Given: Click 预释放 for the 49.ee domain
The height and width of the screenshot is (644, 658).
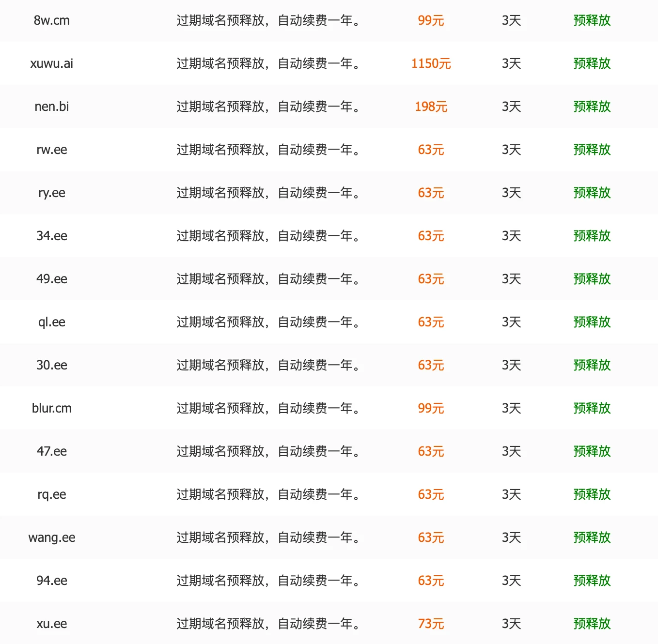Looking at the screenshot, I should 592,279.
